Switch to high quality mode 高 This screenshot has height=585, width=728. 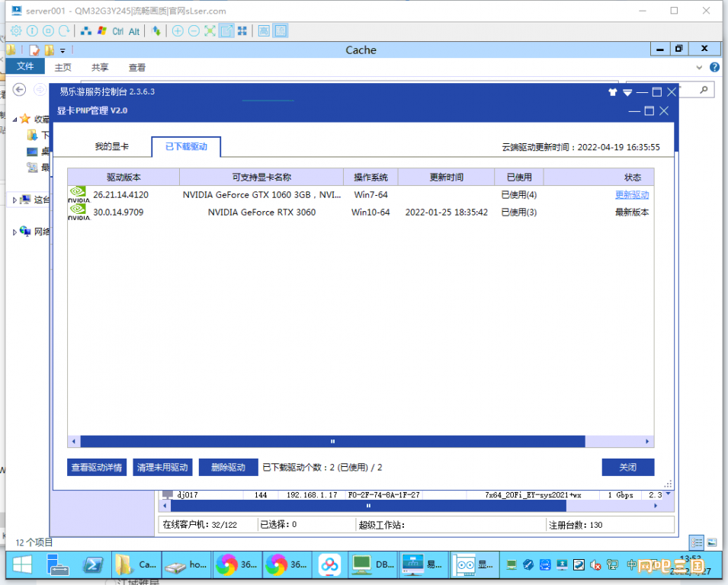[x=264, y=31]
